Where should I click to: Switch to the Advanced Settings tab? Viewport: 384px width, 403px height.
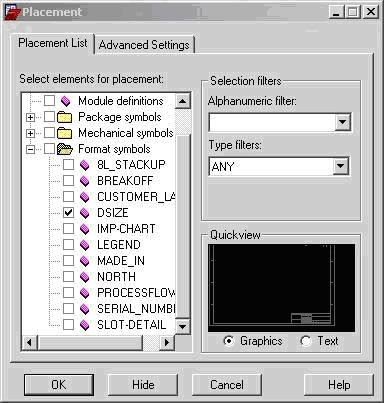click(x=144, y=45)
